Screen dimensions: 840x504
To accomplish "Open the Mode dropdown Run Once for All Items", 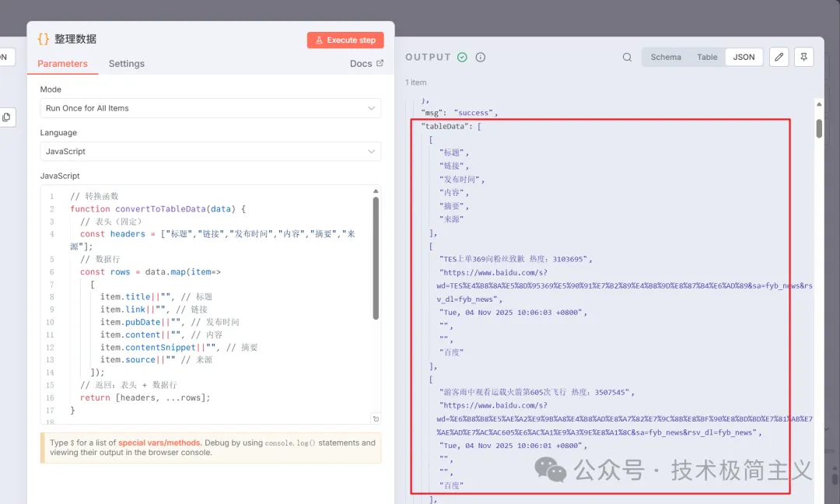I will pos(211,108).
